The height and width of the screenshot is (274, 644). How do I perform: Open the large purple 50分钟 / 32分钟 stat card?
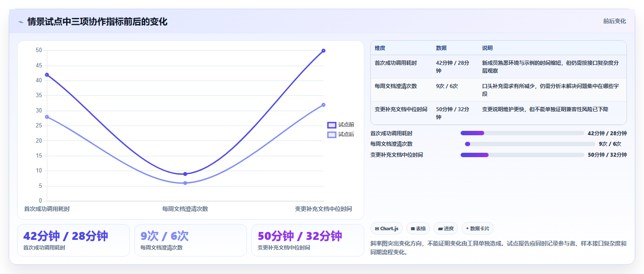[x=308, y=240]
